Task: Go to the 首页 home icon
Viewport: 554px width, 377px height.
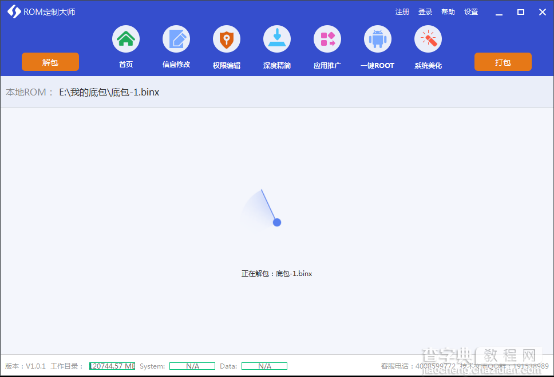Action: click(x=126, y=39)
